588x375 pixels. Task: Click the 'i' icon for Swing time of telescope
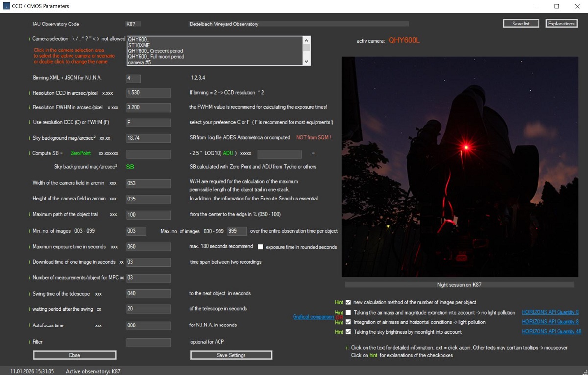[30, 294]
